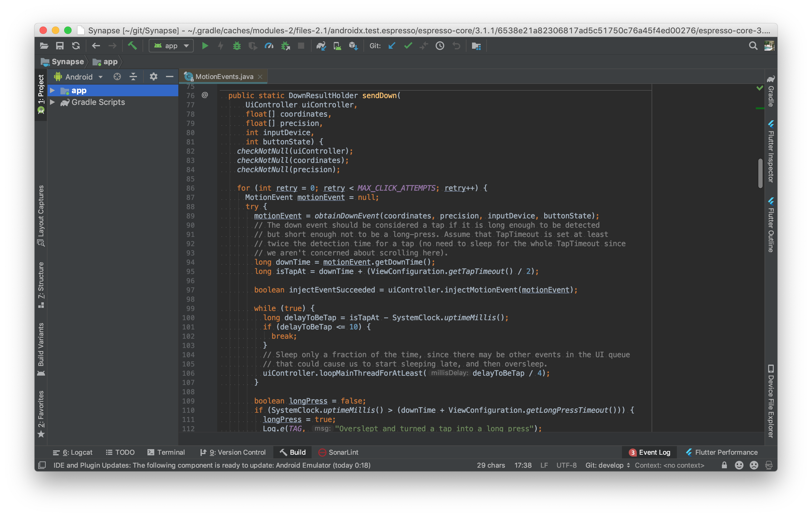Click the green Run app button

[x=205, y=46]
